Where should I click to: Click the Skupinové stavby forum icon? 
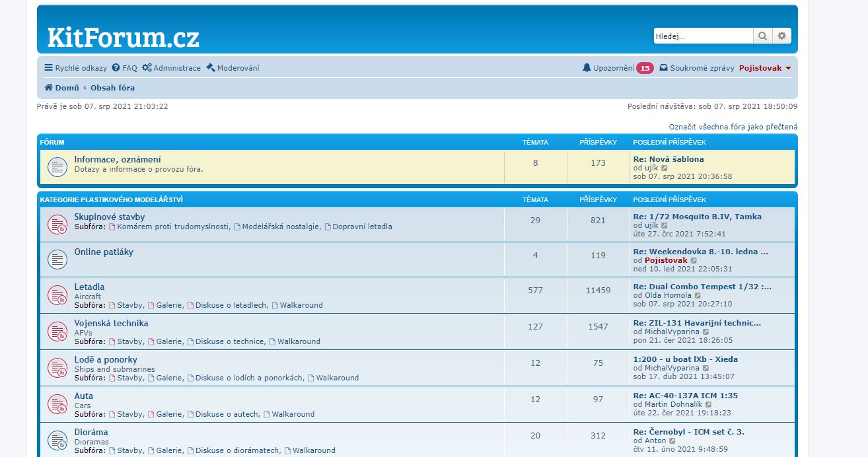click(x=57, y=225)
